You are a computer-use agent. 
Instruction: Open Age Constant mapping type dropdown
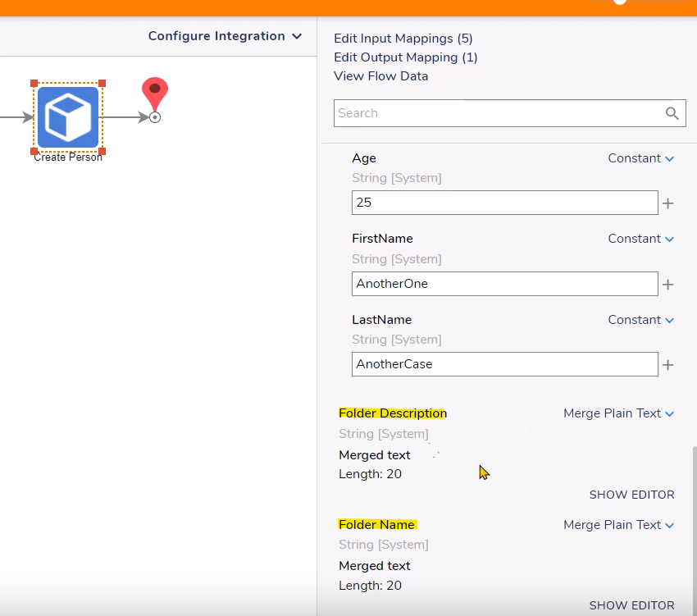pyautogui.click(x=640, y=158)
